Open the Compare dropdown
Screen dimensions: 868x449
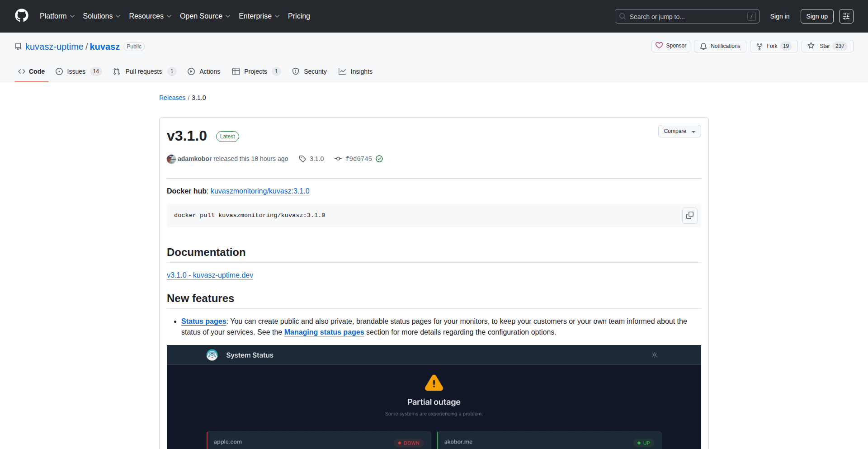(679, 131)
